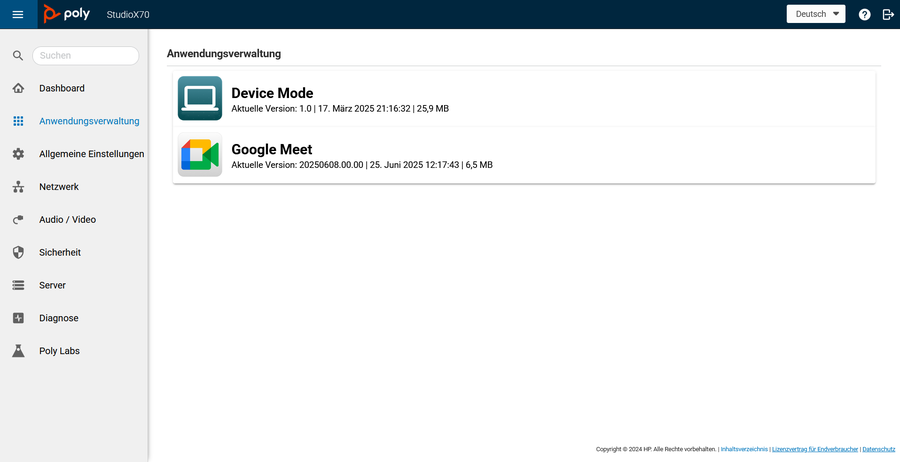The height and width of the screenshot is (462, 900).
Task: Open the Inhaltsverzeichnis footer link
Action: (x=744, y=449)
